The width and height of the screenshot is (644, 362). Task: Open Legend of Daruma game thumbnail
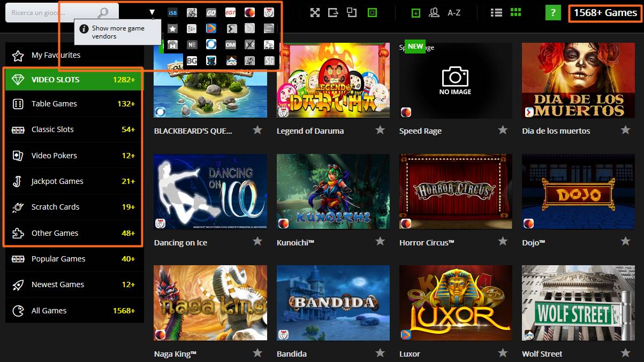point(333,80)
